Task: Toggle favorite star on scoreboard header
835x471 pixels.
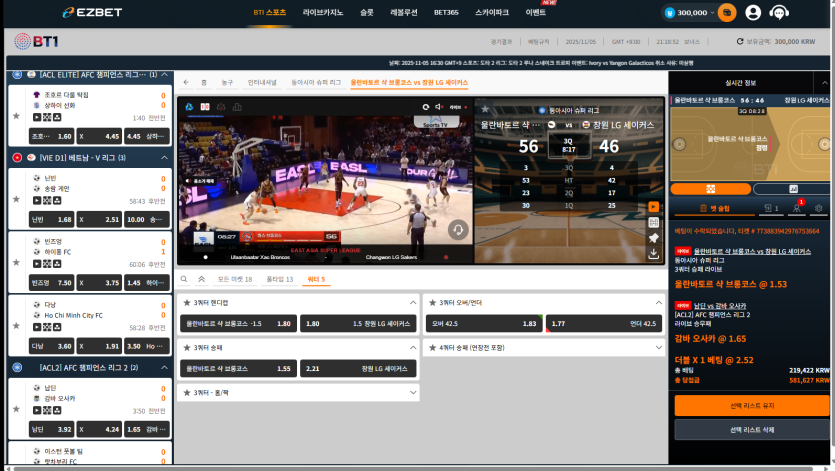Action: coord(483,108)
